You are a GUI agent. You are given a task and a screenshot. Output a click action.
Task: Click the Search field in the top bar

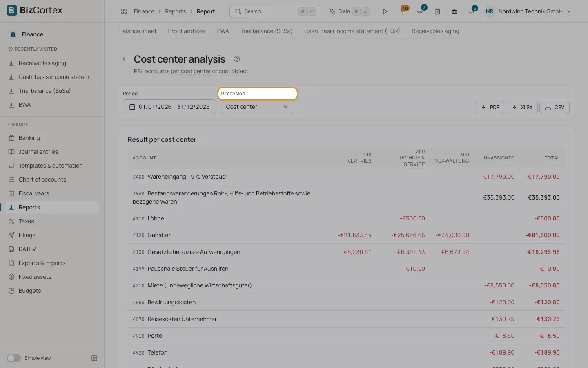(275, 11)
